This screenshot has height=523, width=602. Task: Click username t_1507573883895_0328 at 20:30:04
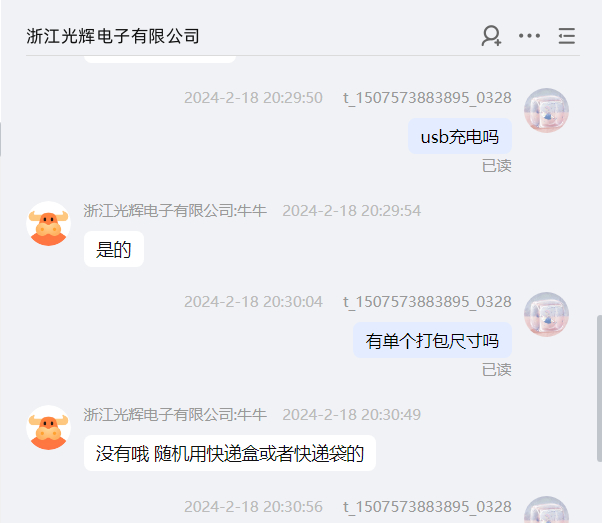point(427,301)
